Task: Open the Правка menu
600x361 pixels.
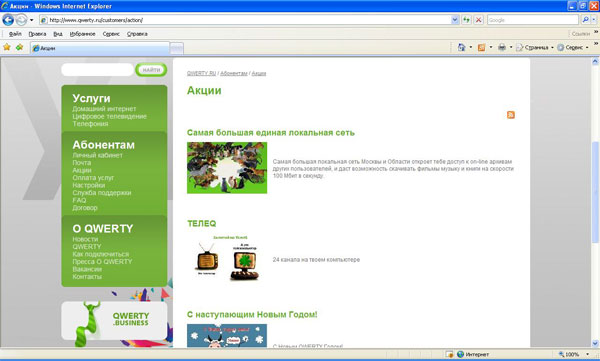Action: 37,34
